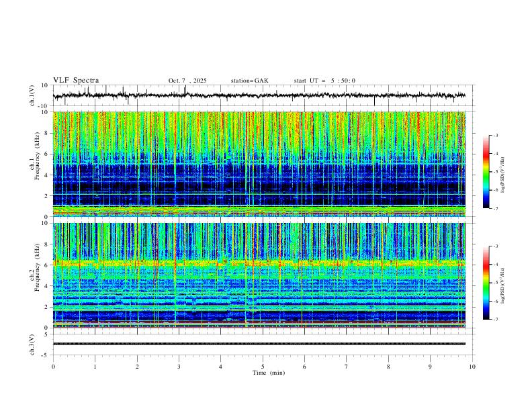The width and height of the screenshot is (532, 411).
Task: Click the ch.1 spectrogram's upper PSD colorbar
Action: (x=486, y=172)
